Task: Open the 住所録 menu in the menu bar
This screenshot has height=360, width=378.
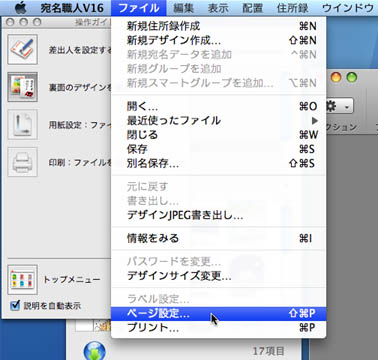Action: coord(292,8)
